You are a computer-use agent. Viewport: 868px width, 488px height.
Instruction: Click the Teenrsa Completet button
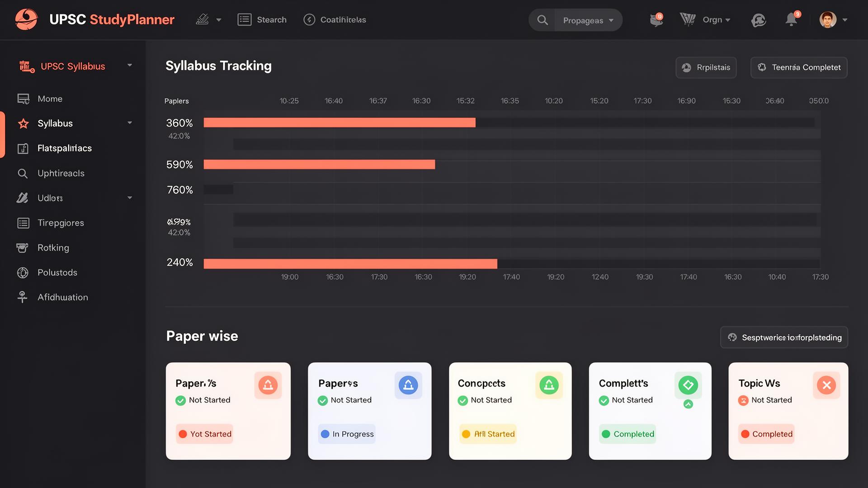click(799, 67)
